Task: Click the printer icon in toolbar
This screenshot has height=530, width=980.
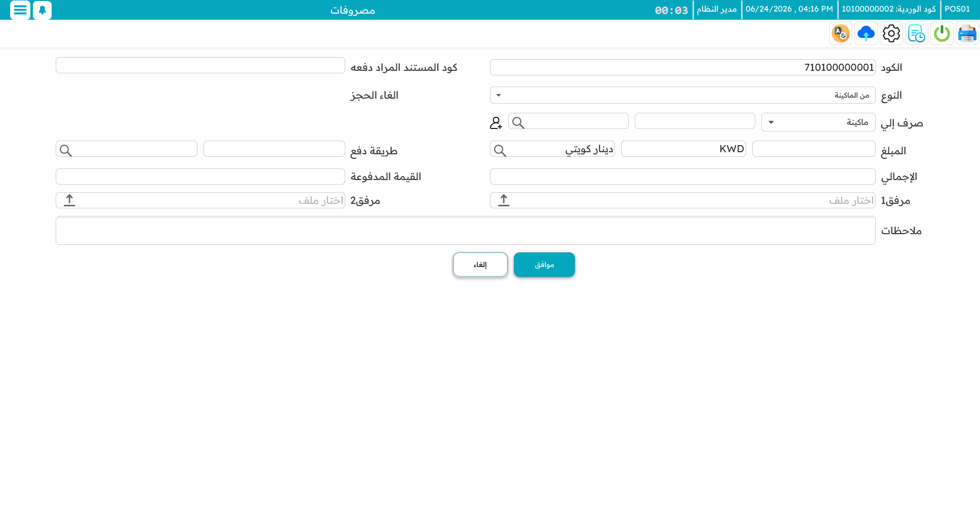Action: pos(967,34)
